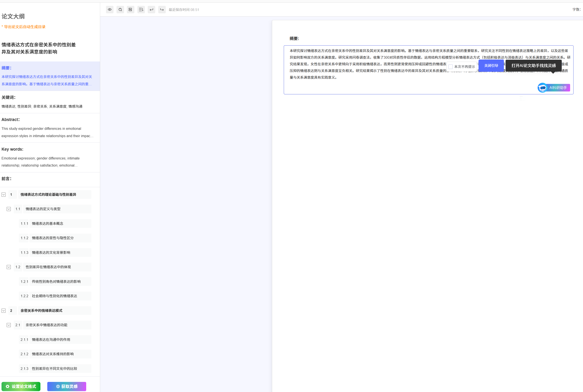Viewport: 583px width, 392px height.
Task: Collapse section 1.2 性别差异在情绪表达中的体现
Action: (x=9, y=267)
